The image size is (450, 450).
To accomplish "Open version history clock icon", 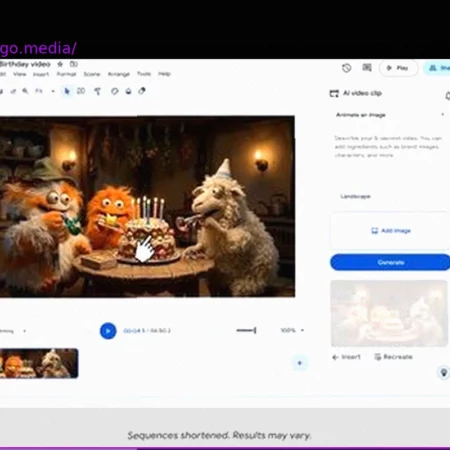I will tap(347, 68).
